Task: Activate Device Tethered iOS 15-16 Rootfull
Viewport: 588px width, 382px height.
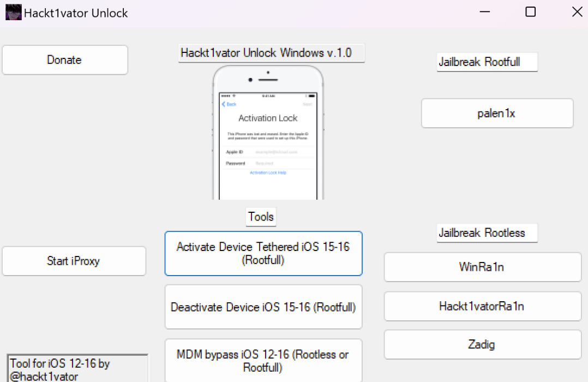Action: click(x=263, y=254)
